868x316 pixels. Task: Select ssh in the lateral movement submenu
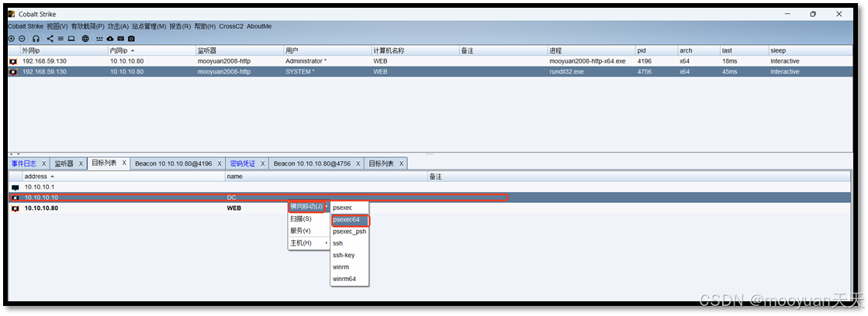click(350, 243)
